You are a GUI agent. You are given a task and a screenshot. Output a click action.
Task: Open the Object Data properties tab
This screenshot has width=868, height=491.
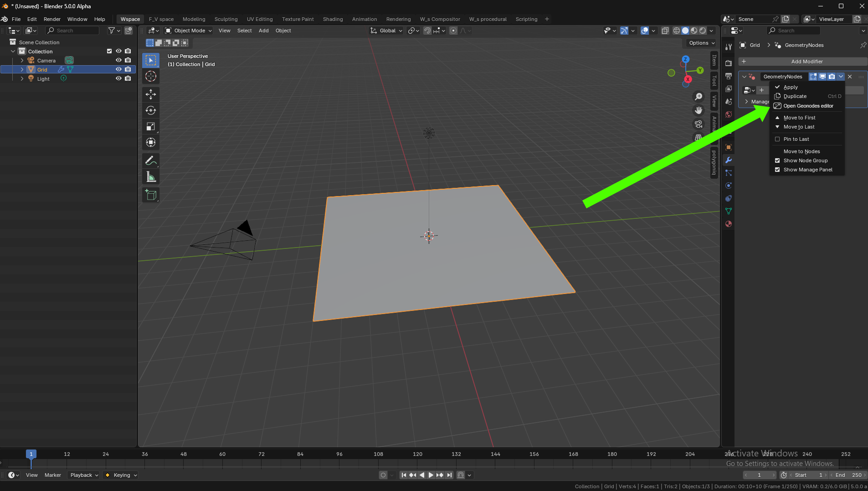[x=729, y=211]
